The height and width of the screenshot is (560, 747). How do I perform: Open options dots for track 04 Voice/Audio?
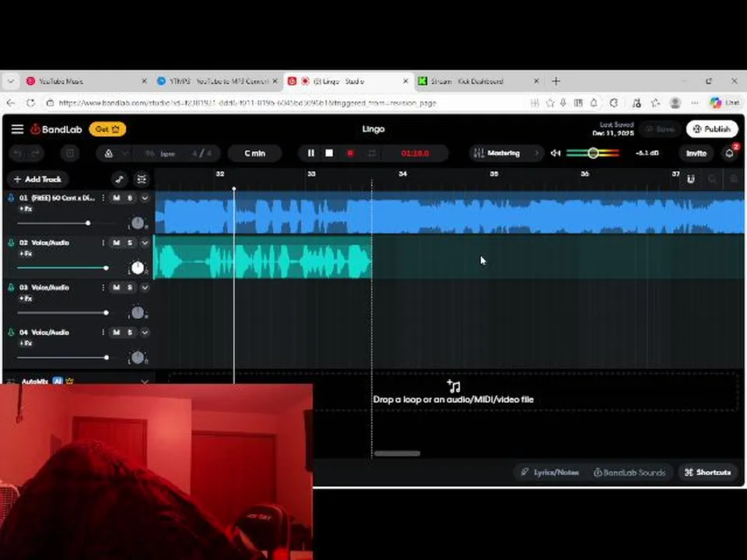tap(103, 332)
